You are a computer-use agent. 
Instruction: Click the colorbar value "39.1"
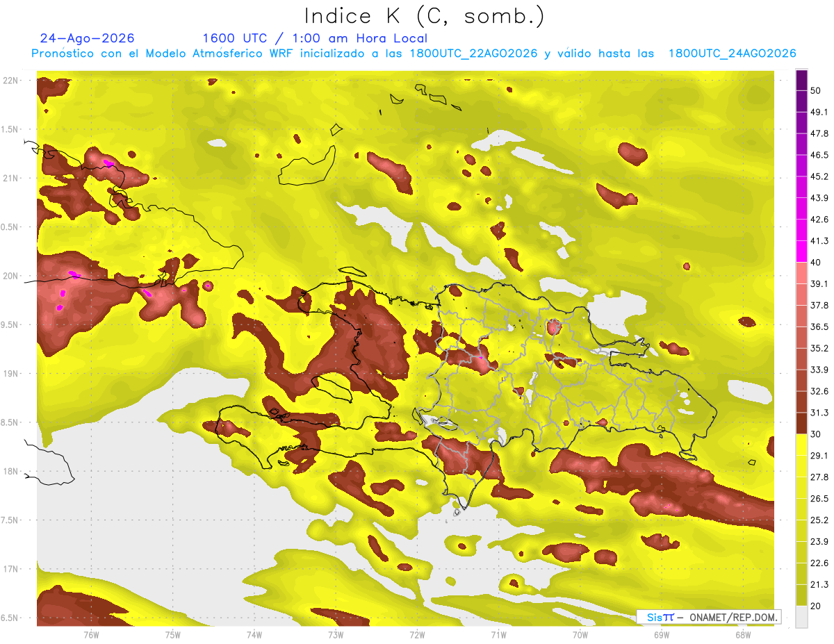(819, 283)
